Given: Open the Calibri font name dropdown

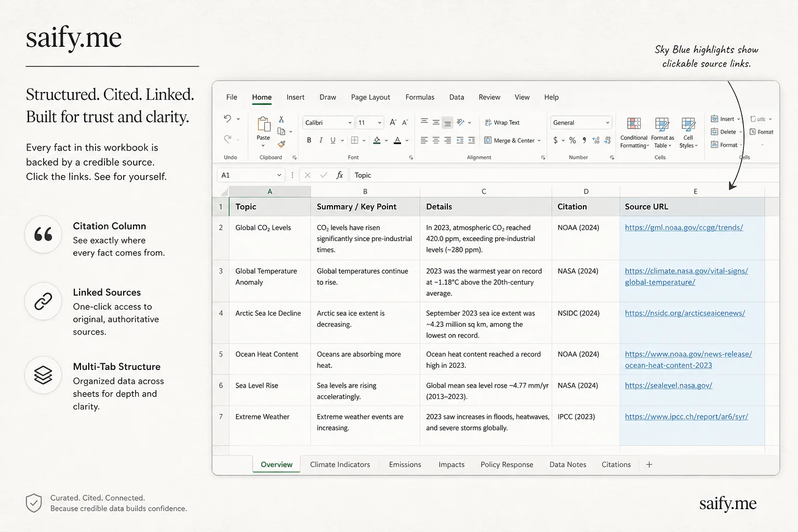Looking at the screenshot, I should [x=350, y=123].
